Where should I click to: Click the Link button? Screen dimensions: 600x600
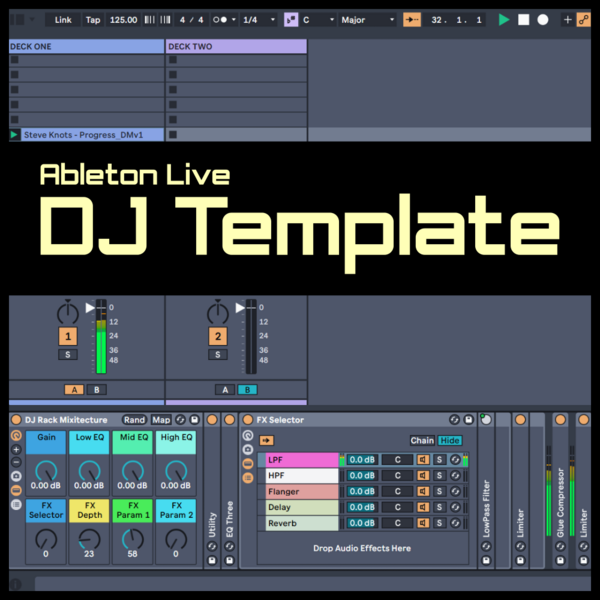[x=63, y=20]
